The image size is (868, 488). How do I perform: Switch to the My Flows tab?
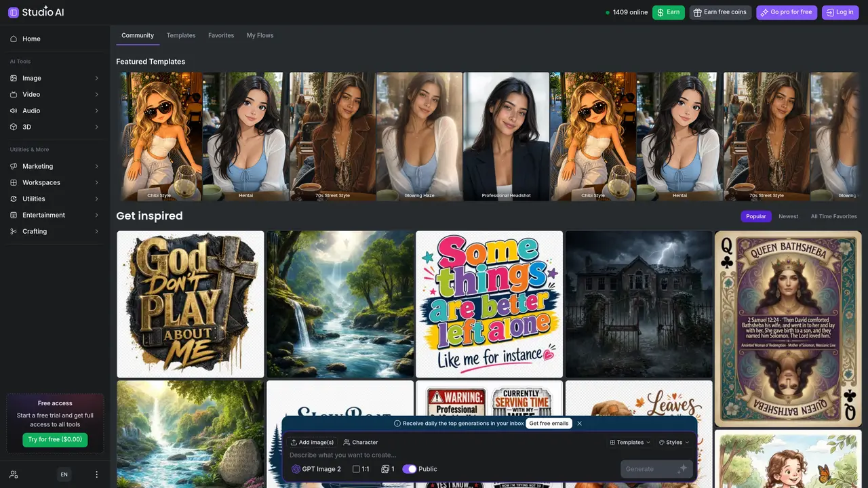(x=260, y=35)
